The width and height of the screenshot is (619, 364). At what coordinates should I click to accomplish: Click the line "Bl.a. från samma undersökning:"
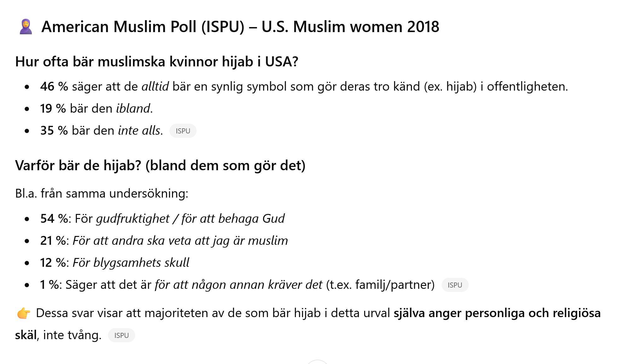coord(101,193)
